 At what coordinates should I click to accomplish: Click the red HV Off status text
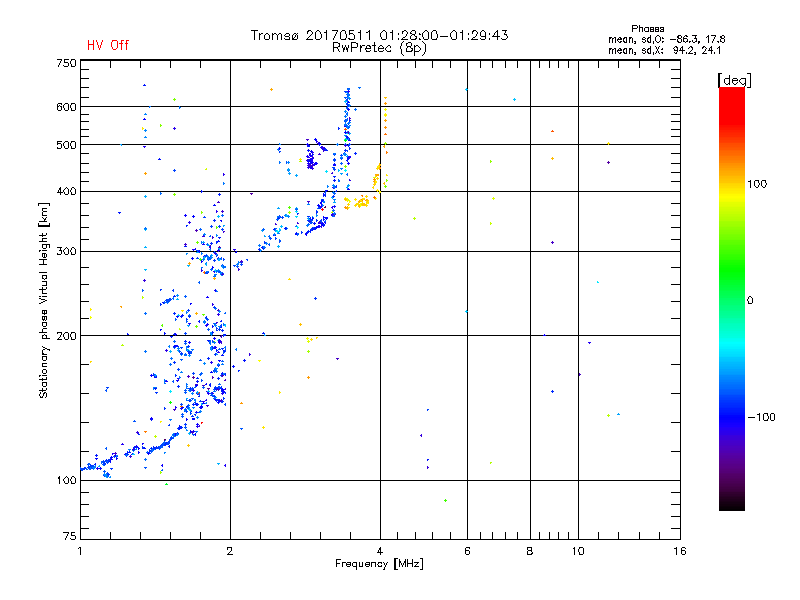point(108,45)
